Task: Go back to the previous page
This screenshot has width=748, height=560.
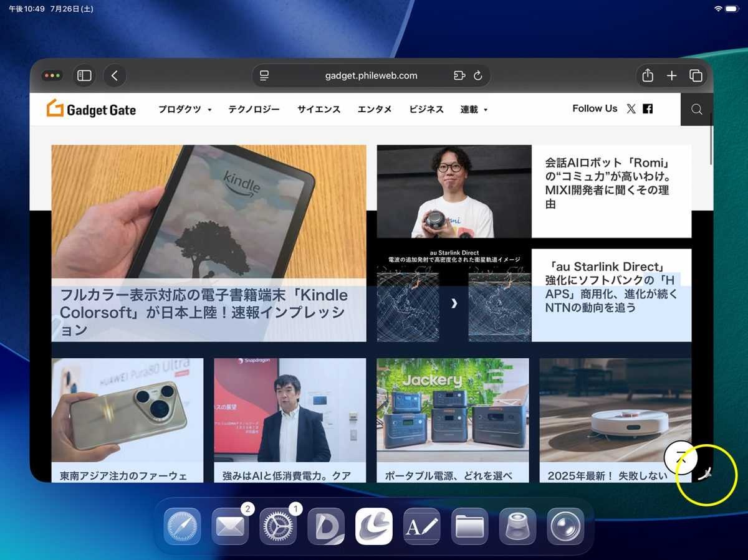Action: 115,76
